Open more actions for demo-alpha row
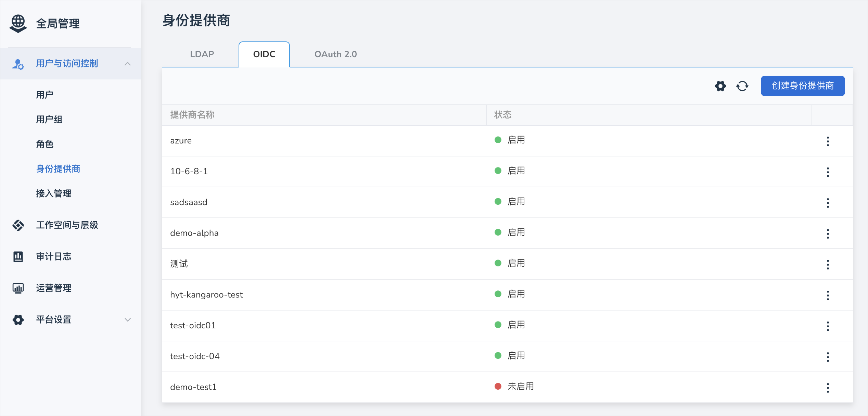The image size is (868, 416). tap(828, 234)
